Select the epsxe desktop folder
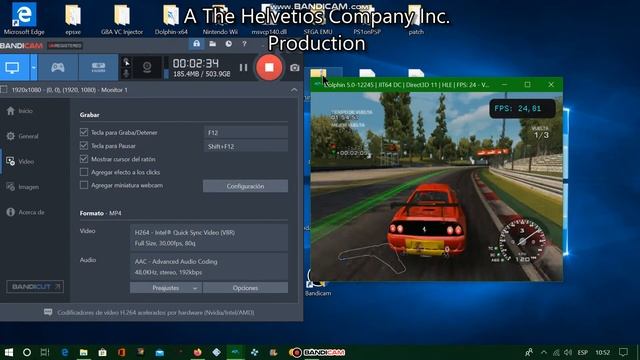 tap(73, 20)
